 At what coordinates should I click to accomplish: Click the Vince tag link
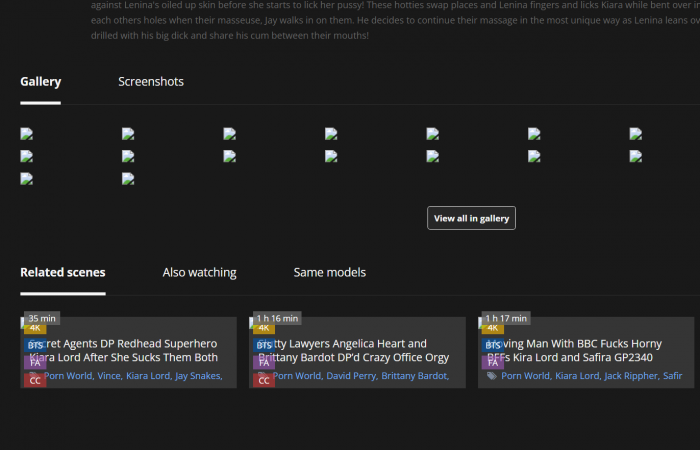click(108, 376)
